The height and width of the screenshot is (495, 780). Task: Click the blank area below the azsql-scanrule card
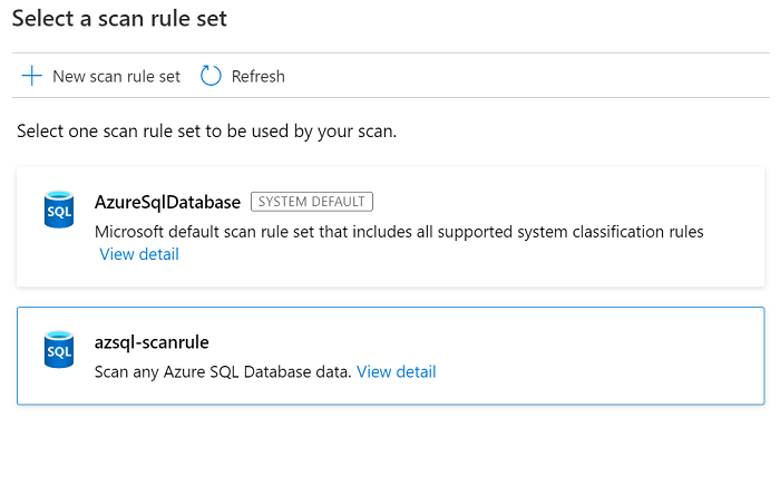pos(390,450)
